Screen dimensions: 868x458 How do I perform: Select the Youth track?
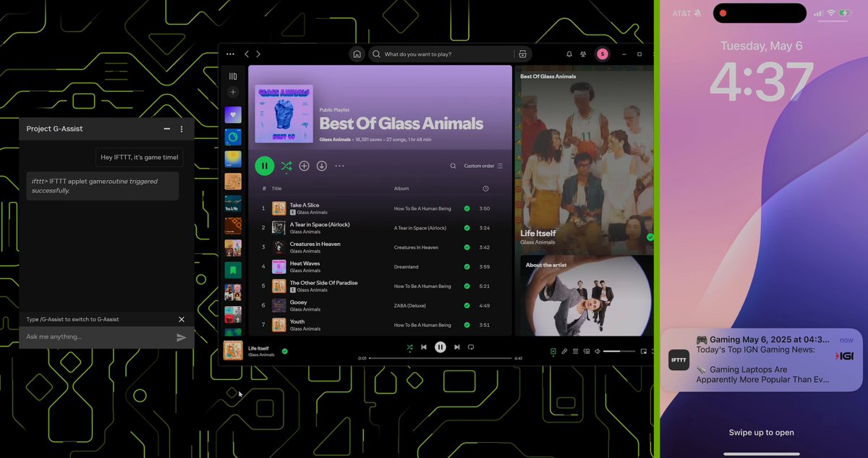tap(380, 325)
